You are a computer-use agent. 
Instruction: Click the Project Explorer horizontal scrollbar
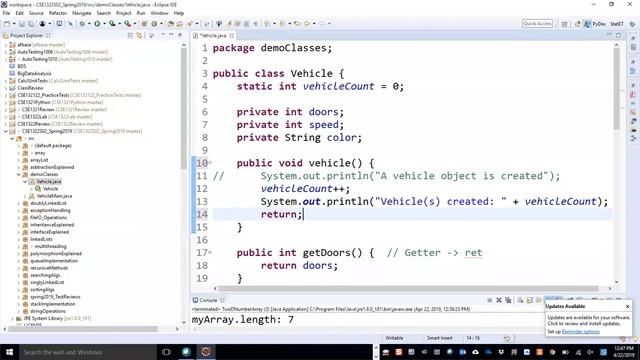pos(82,329)
